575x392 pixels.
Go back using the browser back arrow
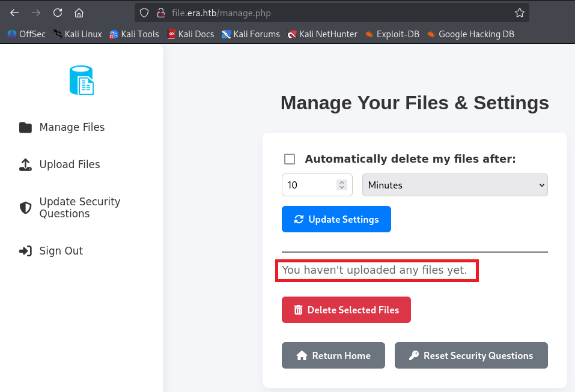click(14, 13)
